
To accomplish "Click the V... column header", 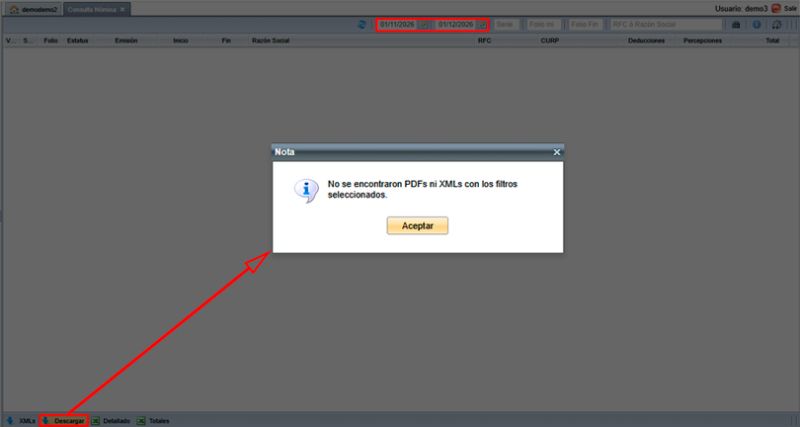I will point(10,40).
